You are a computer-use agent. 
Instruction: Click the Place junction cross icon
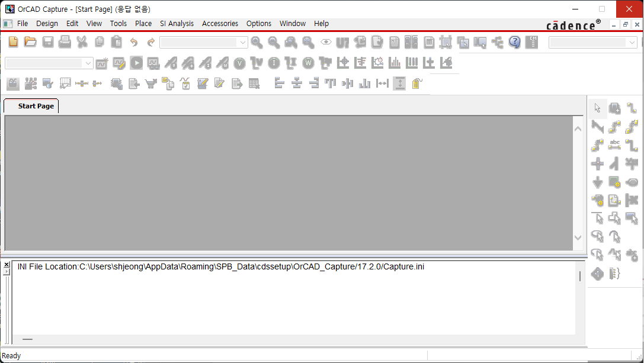[x=597, y=164]
